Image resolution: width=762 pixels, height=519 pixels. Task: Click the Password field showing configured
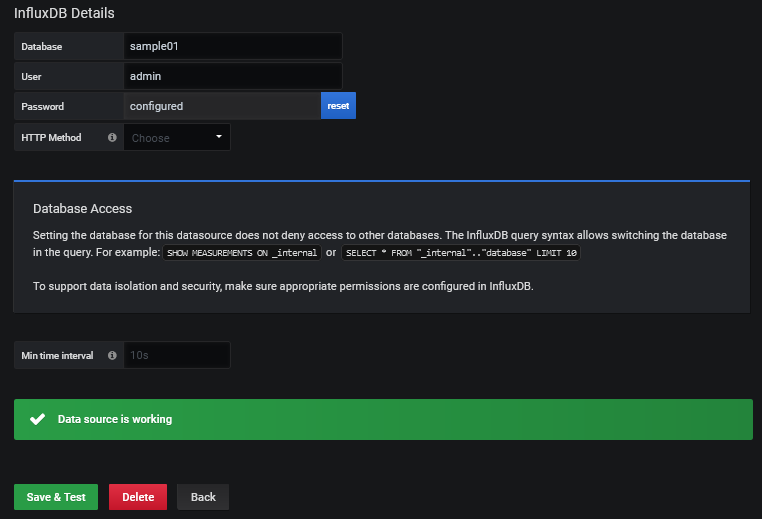[221, 106]
